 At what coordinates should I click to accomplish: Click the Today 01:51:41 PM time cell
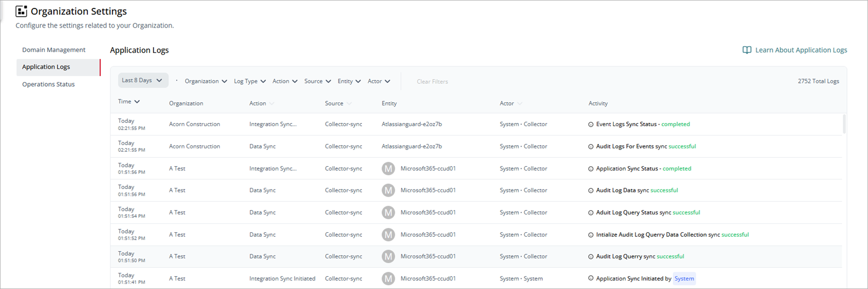(x=132, y=278)
